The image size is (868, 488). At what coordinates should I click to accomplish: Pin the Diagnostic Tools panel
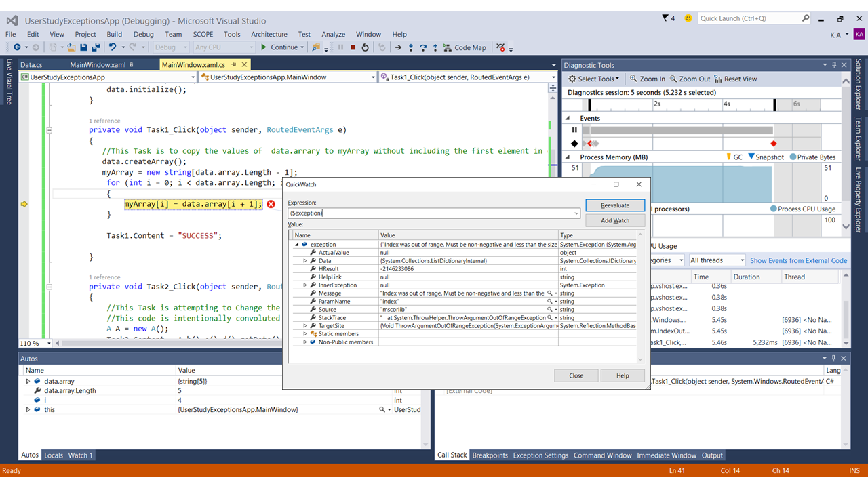[x=834, y=65]
